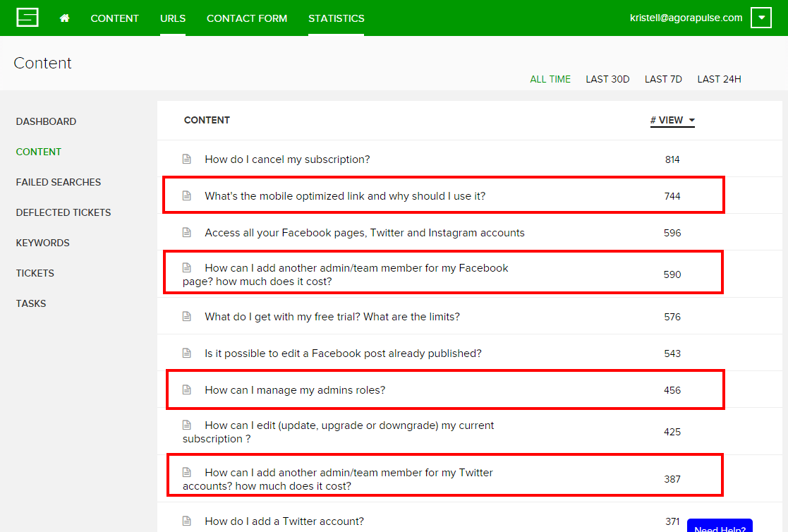Screen dimensions: 788x532
Task: Click the 596 view count
Action: [x=672, y=233]
